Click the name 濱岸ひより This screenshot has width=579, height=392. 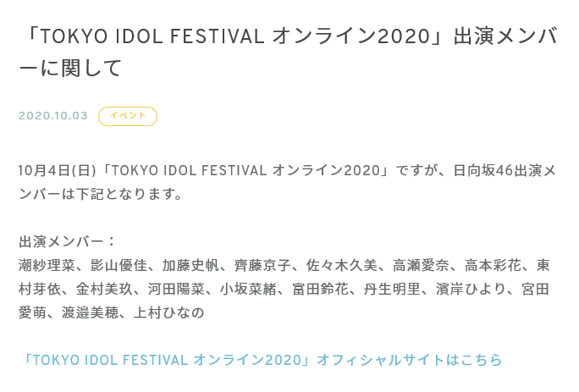tap(471, 289)
